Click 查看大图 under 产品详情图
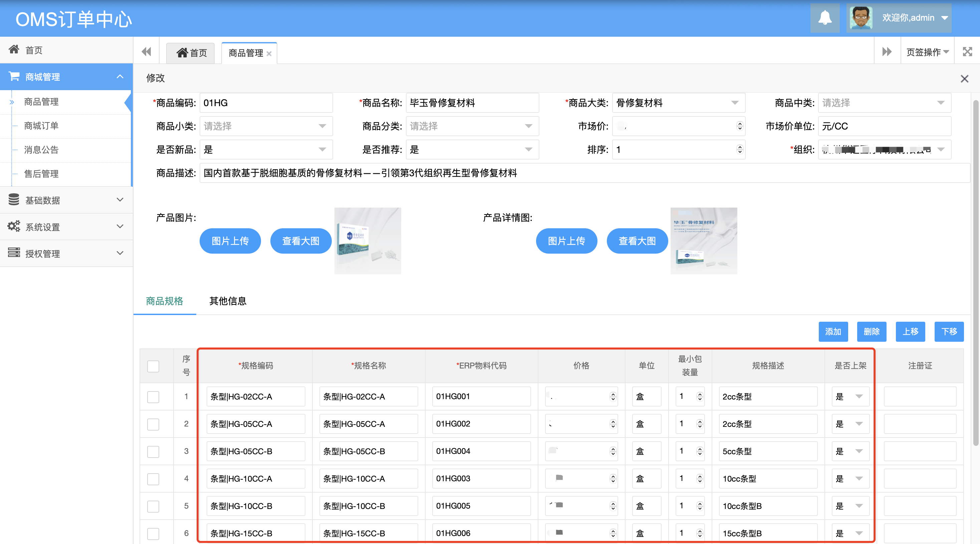Viewport: 980px width, 544px height. point(637,241)
